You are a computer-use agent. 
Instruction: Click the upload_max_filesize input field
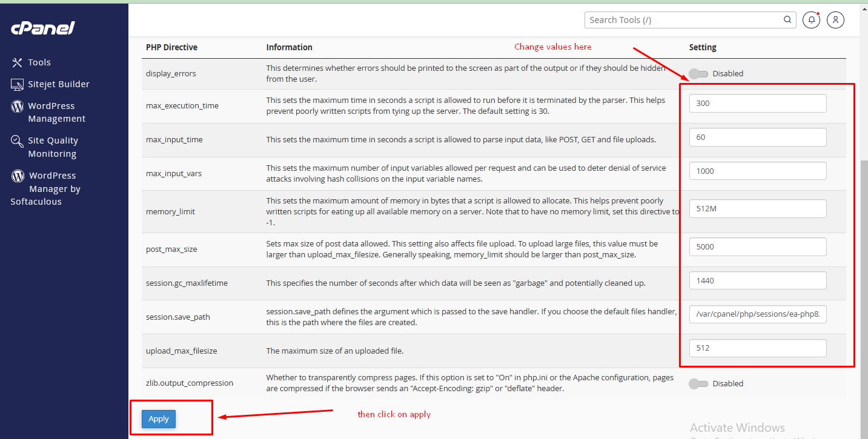(x=757, y=348)
